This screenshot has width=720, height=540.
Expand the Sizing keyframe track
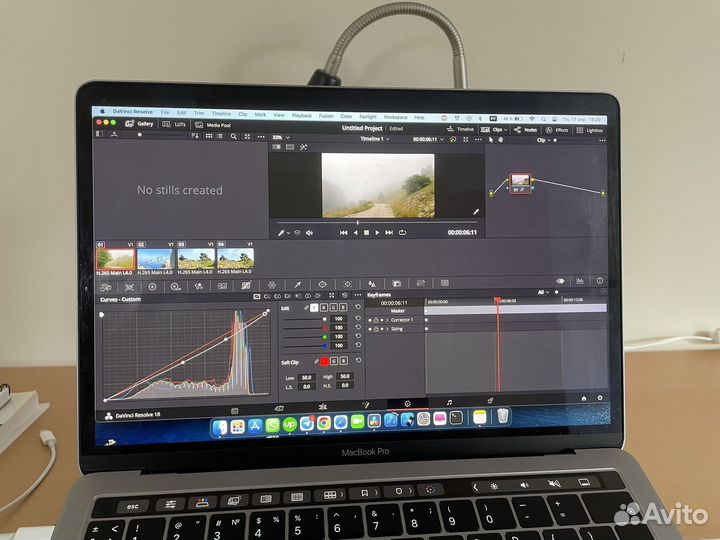pos(387,329)
